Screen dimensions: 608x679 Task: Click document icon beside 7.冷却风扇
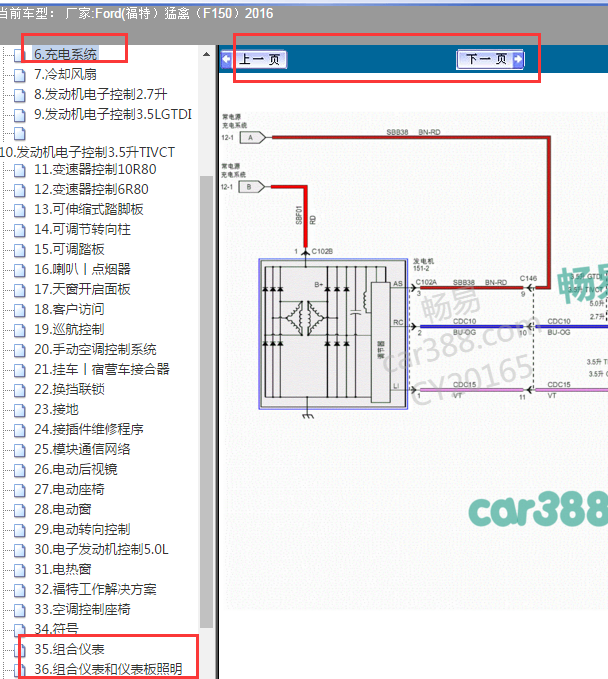click(x=19, y=75)
